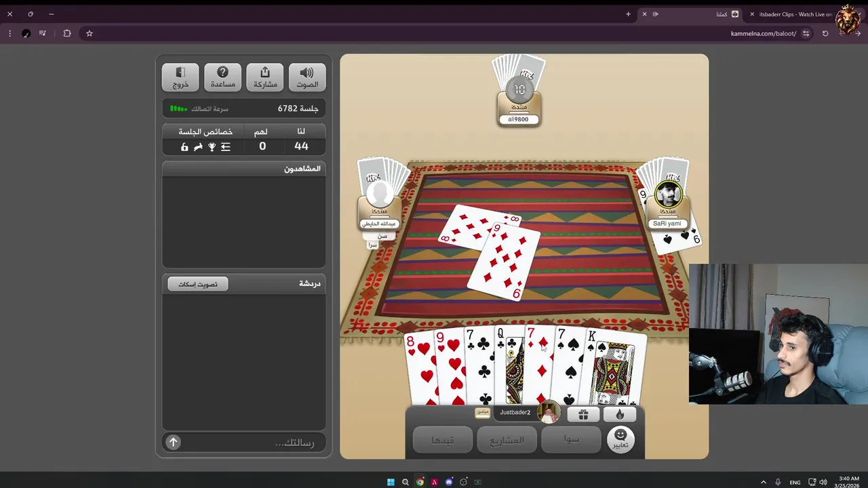The width and height of the screenshot is (868, 488).
Task: Click the gift box icon button
Action: click(x=583, y=414)
